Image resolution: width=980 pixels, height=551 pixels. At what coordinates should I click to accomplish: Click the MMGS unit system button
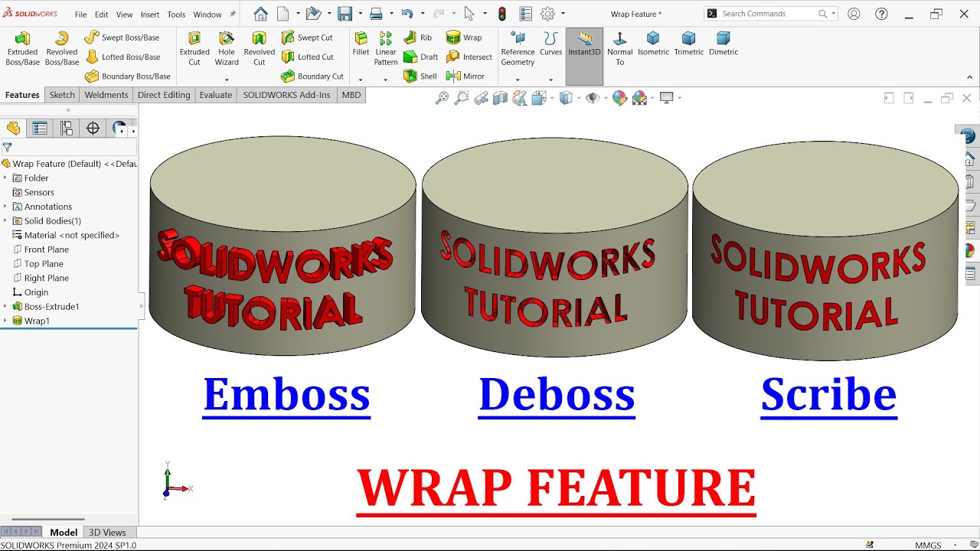929,545
